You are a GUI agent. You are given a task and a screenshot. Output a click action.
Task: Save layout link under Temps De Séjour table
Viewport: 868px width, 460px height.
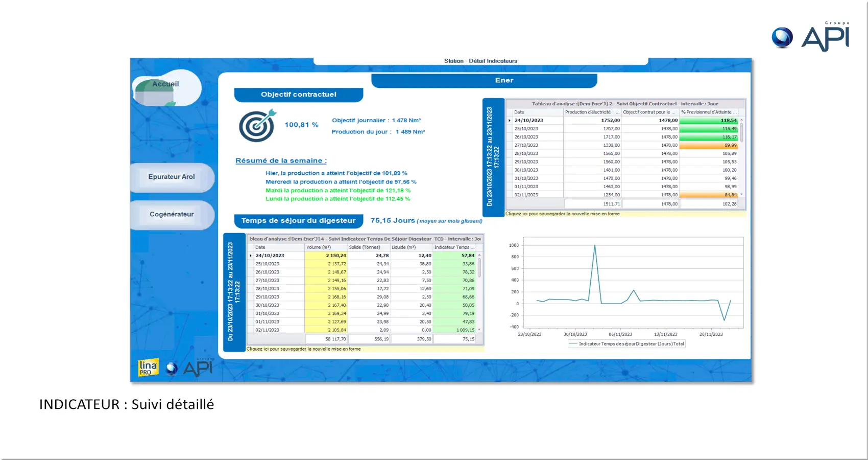303,349
